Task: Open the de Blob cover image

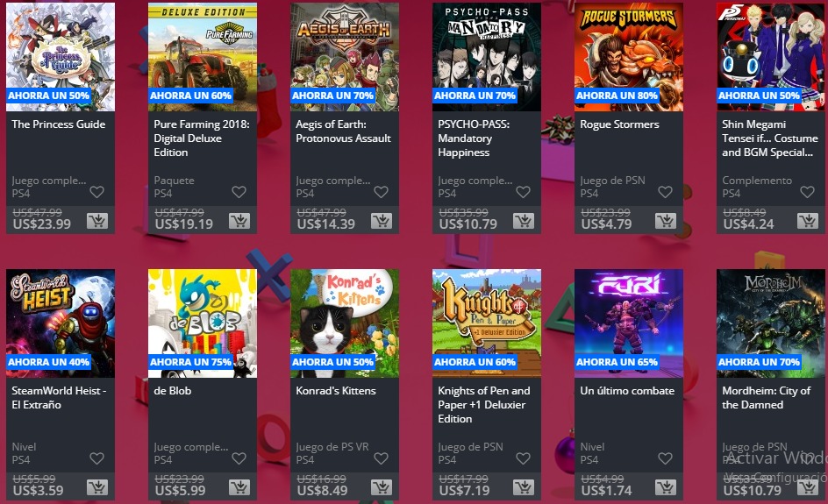Action: pos(203,323)
